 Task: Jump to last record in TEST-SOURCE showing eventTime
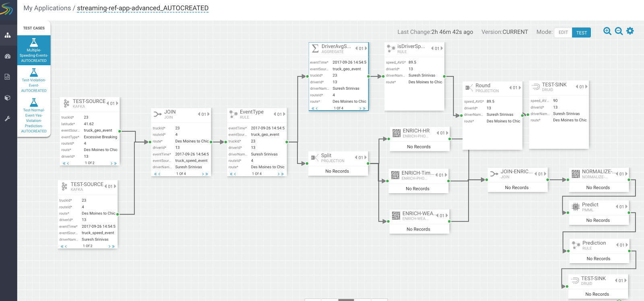(113, 246)
